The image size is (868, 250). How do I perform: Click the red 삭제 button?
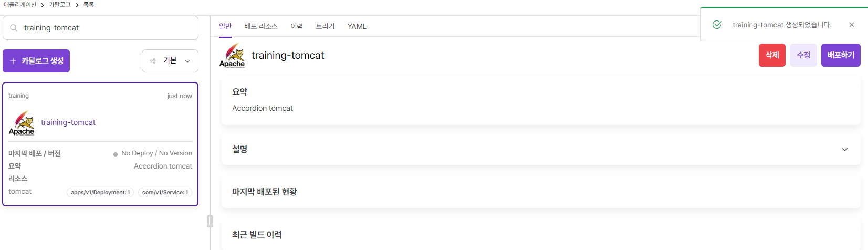[x=772, y=55]
